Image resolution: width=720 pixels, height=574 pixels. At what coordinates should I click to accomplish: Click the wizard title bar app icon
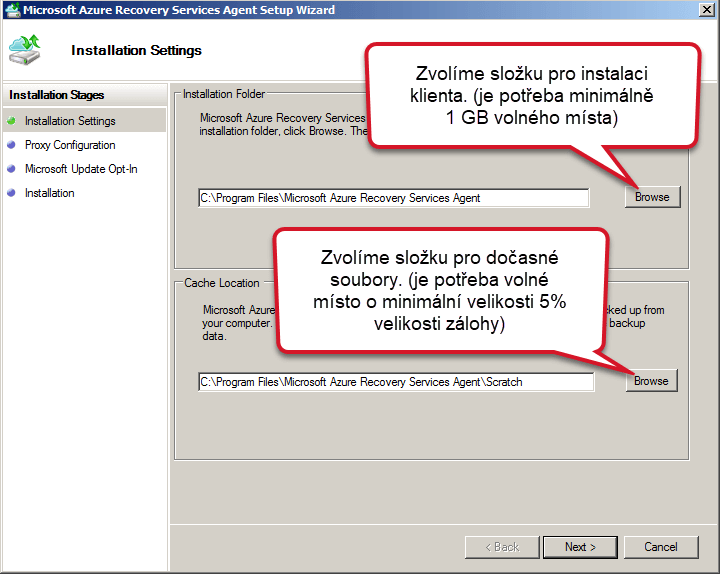coord(12,10)
